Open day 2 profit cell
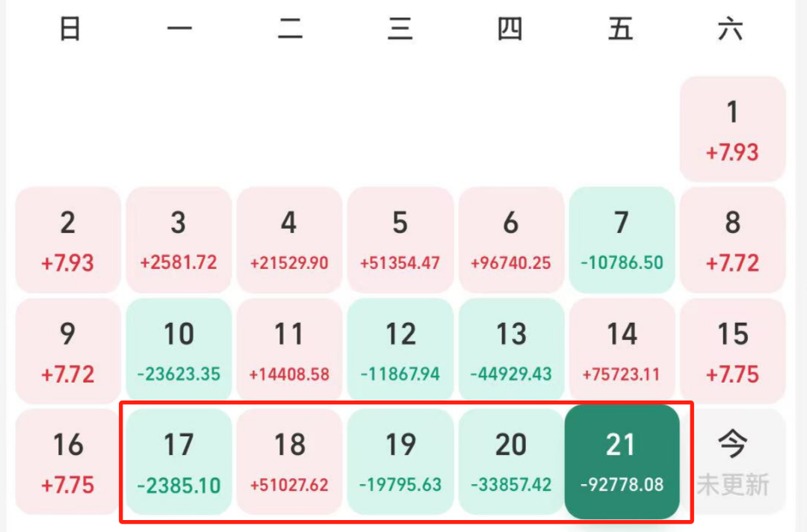Screen dimensions: 807x532 point(69,241)
